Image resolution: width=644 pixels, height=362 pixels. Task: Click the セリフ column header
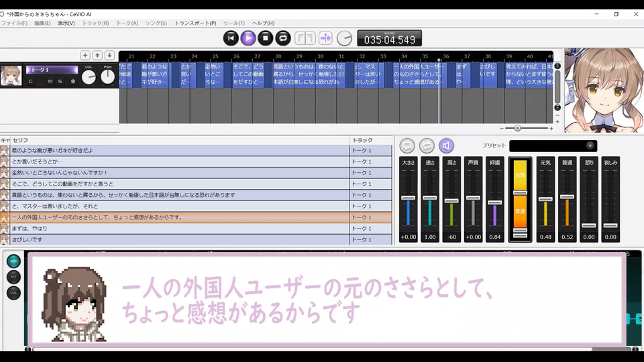(180, 140)
